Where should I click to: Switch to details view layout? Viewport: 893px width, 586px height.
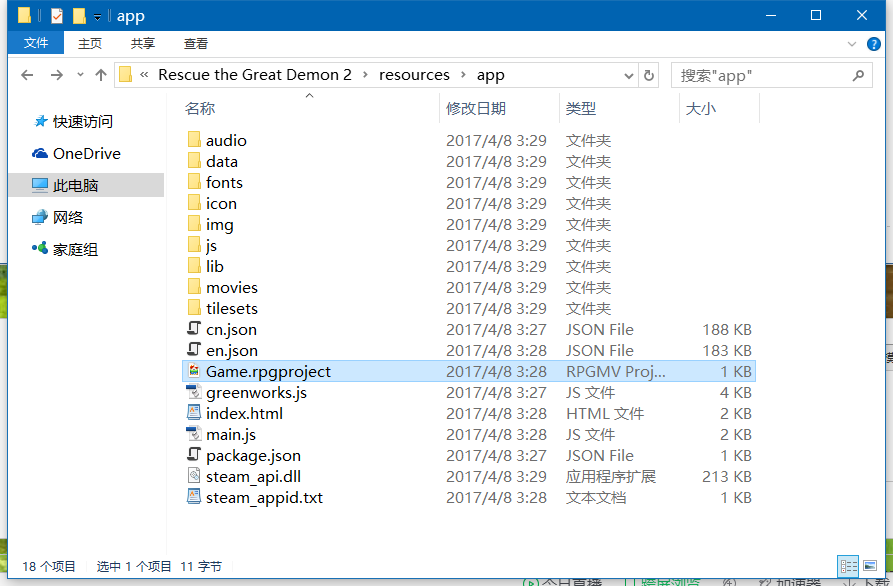(849, 565)
